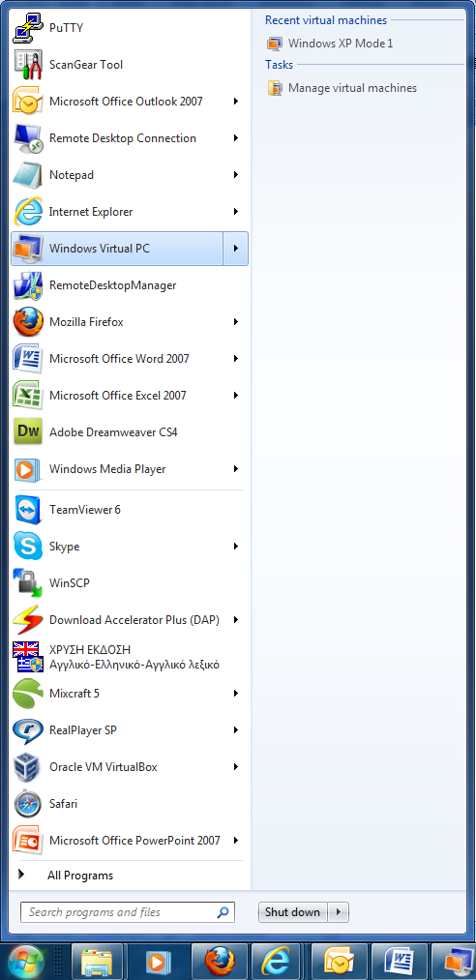The image size is (476, 980).
Task: Expand the Word 2007 jump list arrow
Action: 236,359
